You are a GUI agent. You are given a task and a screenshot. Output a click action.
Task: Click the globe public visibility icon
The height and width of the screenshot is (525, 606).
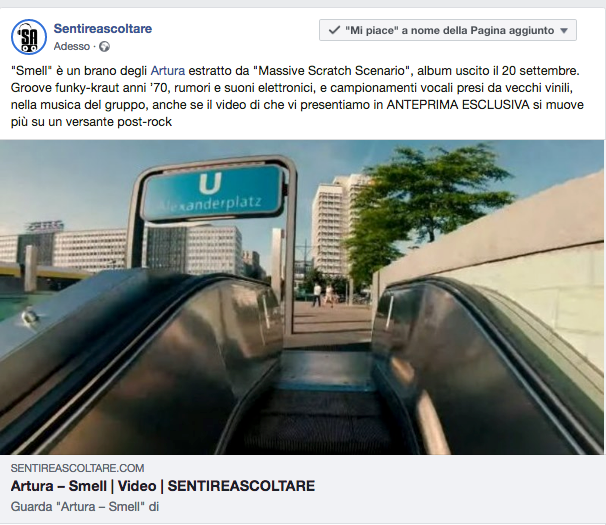pos(104,47)
